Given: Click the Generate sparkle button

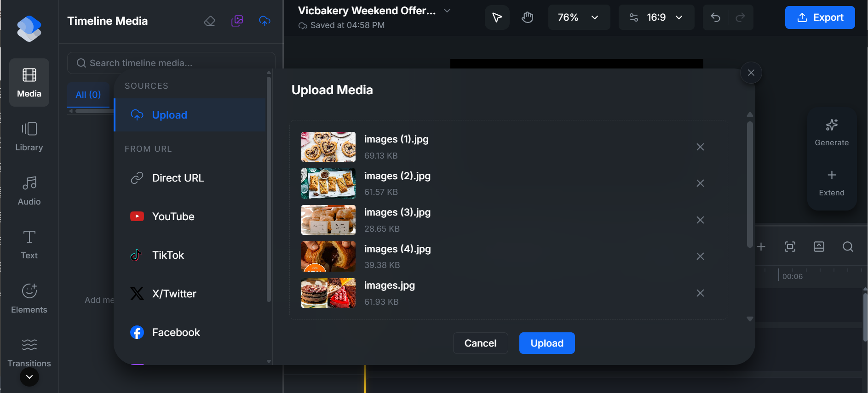Looking at the screenshot, I should pos(832,133).
